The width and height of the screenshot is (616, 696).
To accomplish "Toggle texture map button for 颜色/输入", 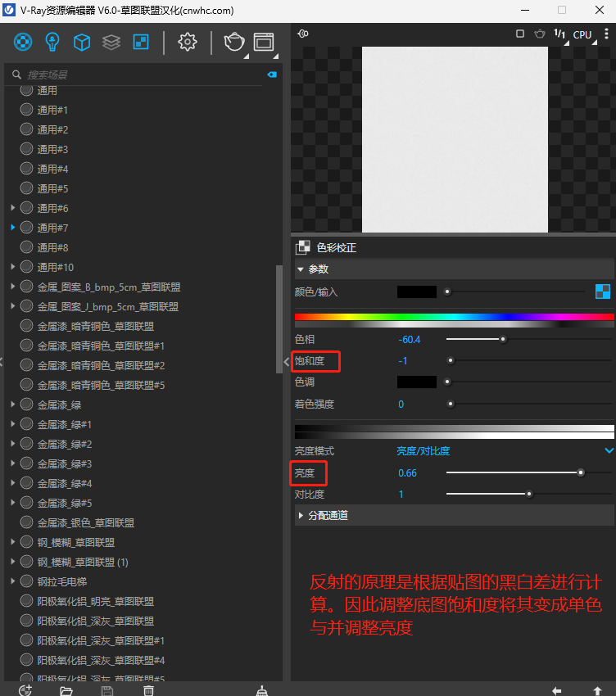I will click(x=603, y=292).
